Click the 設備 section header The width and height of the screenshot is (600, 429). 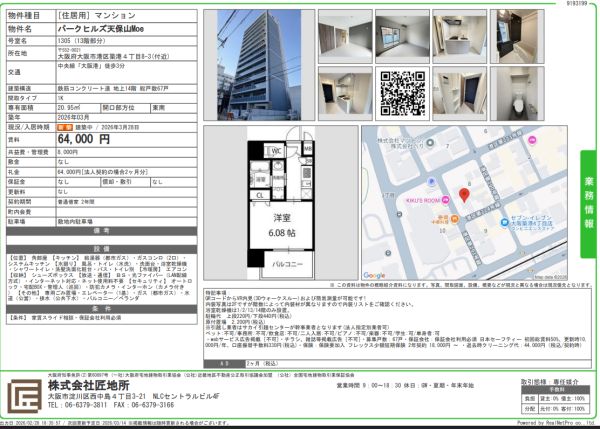tap(102, 249)
